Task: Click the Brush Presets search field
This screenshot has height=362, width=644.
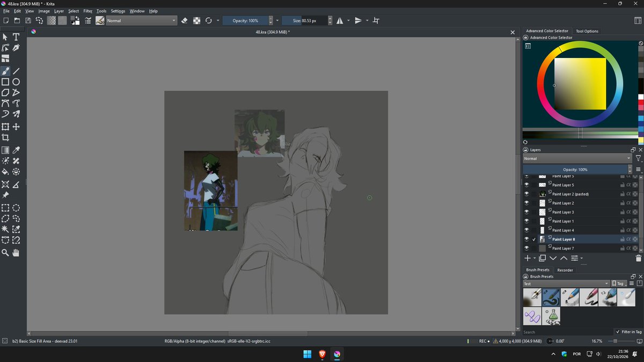Action: (568, 332)
